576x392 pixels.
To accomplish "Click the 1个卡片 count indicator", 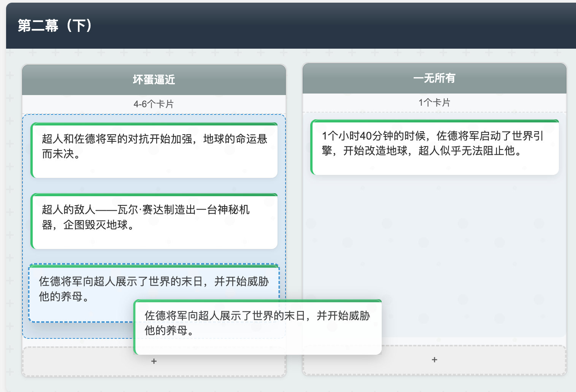I will pyautogui.click(x=435, y=102).
